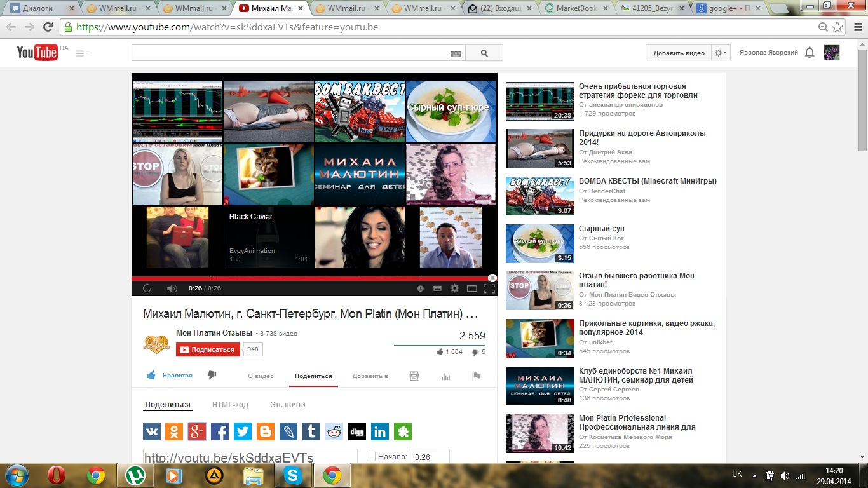Screen dimensions: 868x488
Task: Mute the video player volume
Action: coord(172,288)
